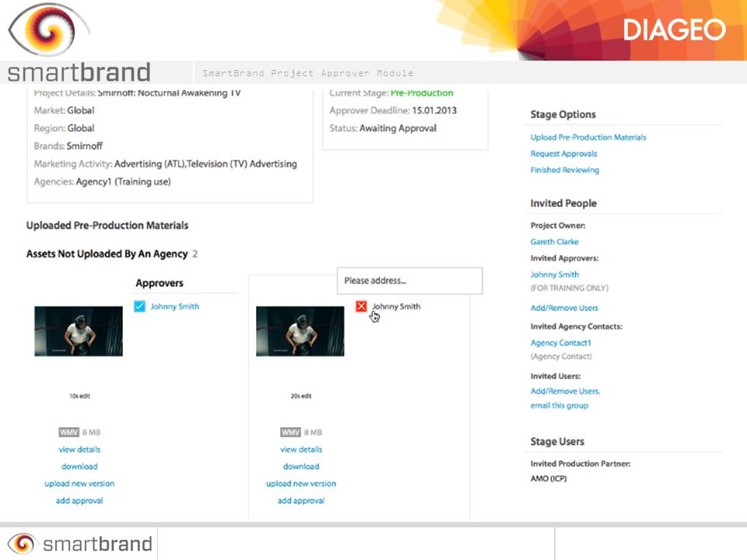Click email this group link
The height and width of the screenshot is (560, 747).
(x=559, y=405)
